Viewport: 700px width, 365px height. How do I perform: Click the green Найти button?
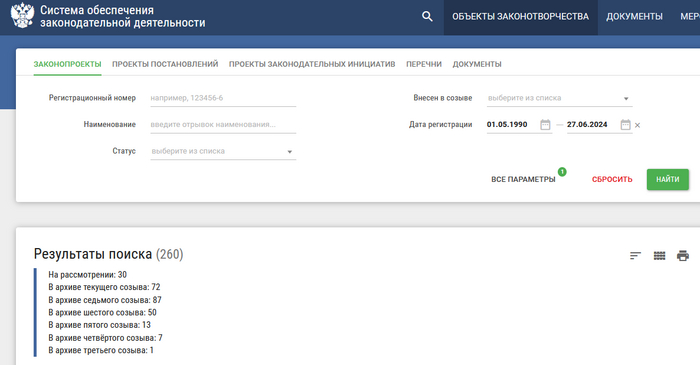point(668,179)
